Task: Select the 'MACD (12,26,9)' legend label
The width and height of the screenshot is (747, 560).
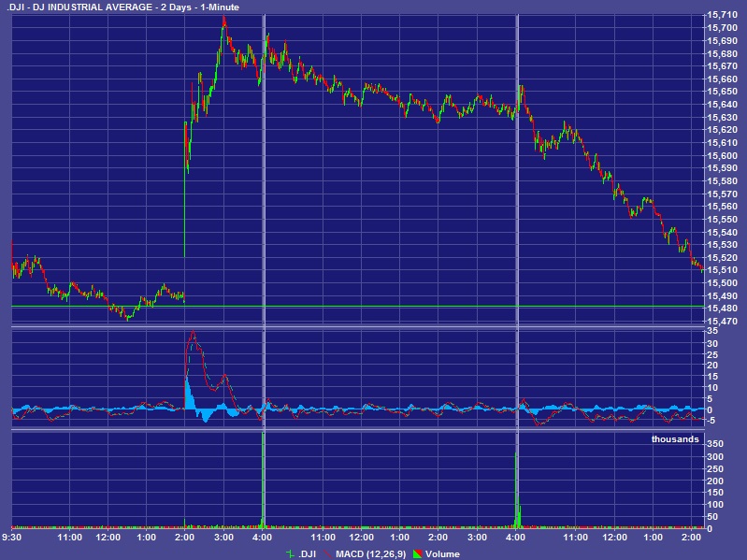Action: pyautogui.click(x=370, y=553)
